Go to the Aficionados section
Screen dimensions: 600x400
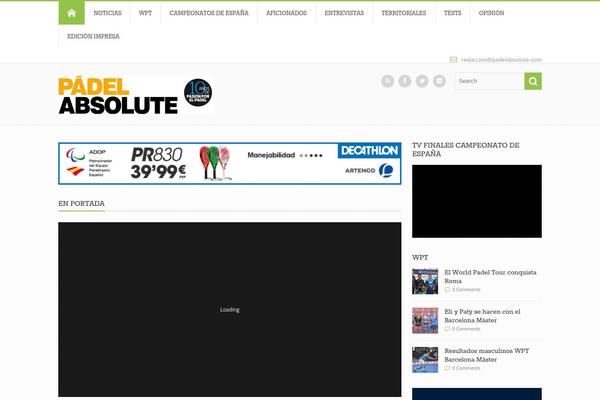(287, 13)
